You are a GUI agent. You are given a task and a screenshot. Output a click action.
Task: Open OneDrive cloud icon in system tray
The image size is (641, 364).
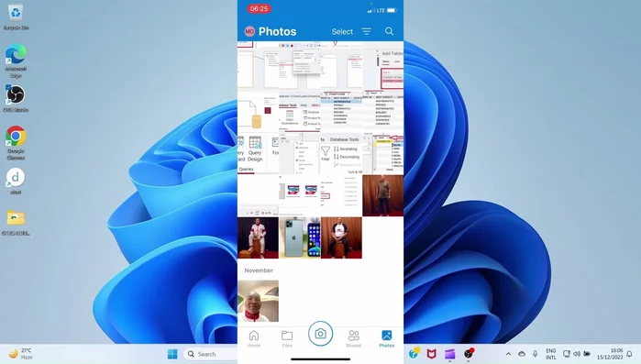pos(522,354)
